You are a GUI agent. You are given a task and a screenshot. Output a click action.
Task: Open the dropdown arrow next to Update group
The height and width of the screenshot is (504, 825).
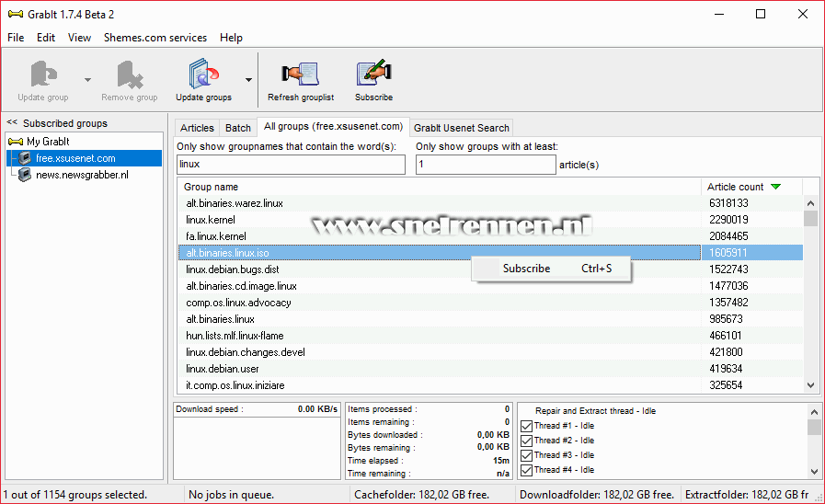88,80
